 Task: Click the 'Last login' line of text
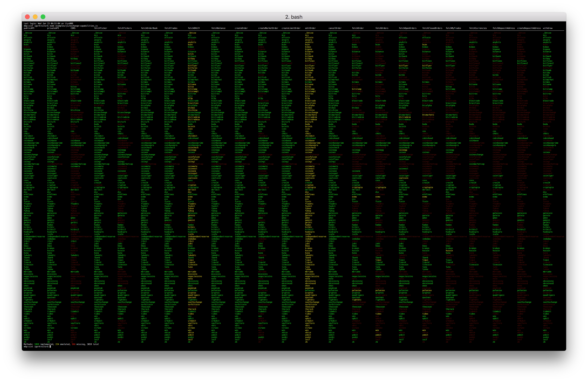tap(48, 23)
